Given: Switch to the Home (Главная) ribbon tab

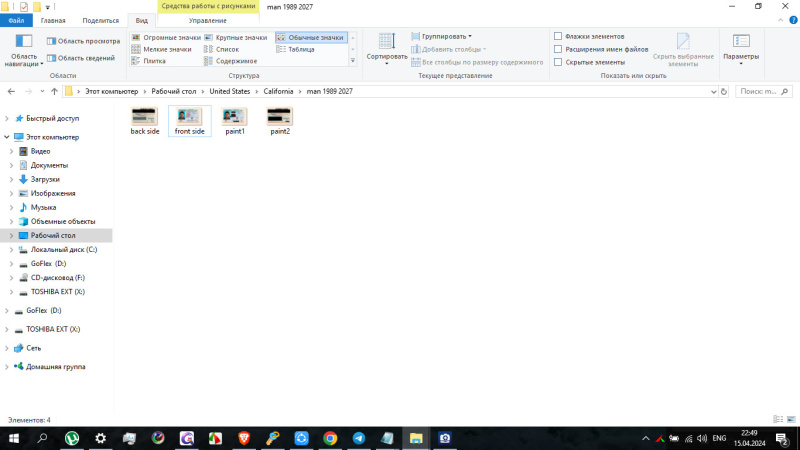Looking at the screenshot, I should tap(53, 20).
